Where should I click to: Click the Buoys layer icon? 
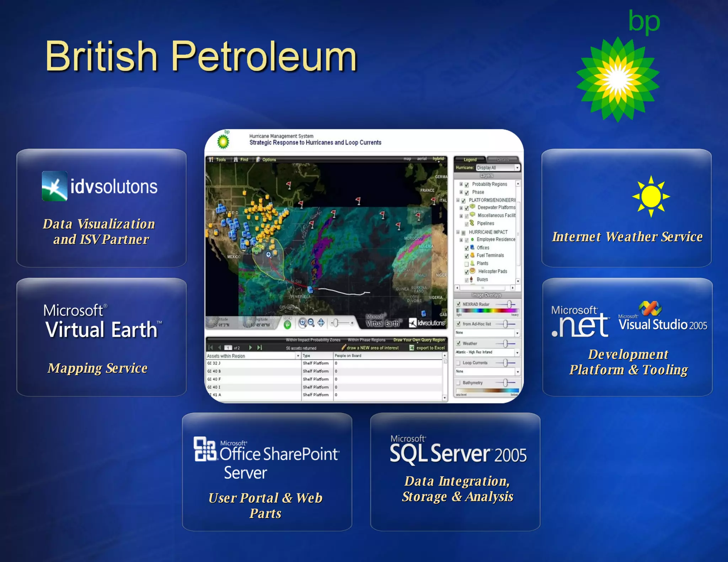[471, 279]
